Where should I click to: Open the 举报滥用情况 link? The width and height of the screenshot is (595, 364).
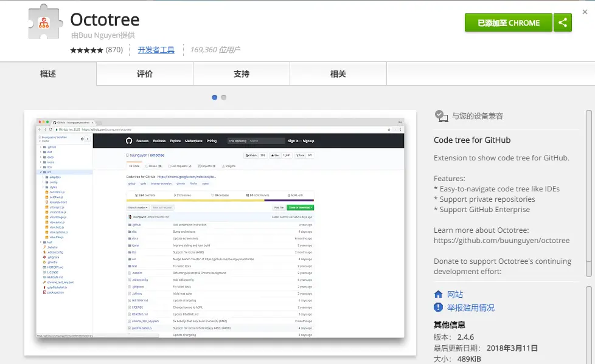(x=470, y=307)
